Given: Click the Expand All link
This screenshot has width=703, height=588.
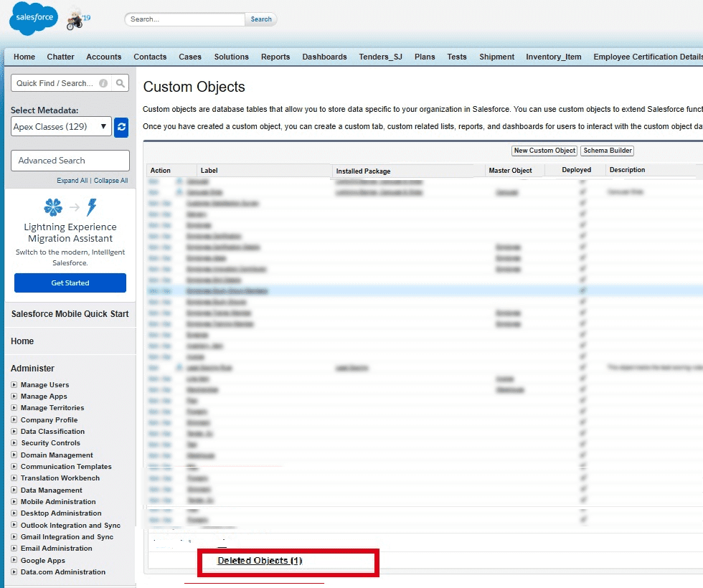Looking at the screenshot, I should [72, 181].
